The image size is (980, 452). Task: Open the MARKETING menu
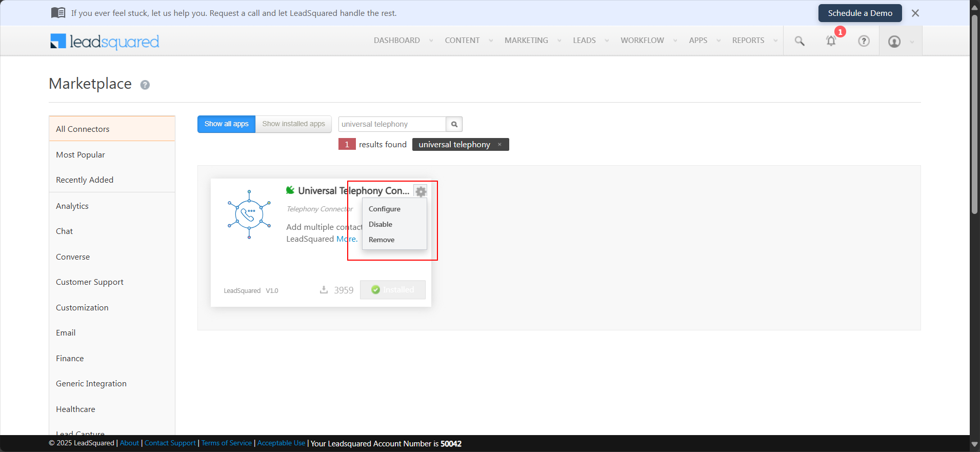coord(526,41)
